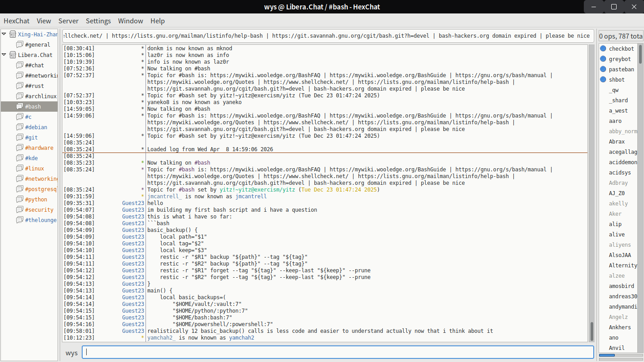This screenshot has height=362, width=644.
Task: Click the channel icon beside #bash
Action: [19, 106]
